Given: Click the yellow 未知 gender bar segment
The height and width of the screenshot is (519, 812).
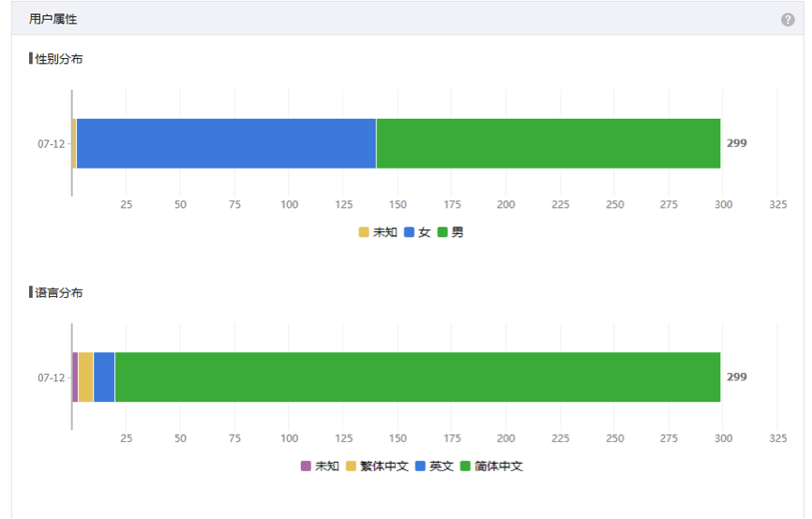Looking at the screenshot, I should click(x=75, y=143).
